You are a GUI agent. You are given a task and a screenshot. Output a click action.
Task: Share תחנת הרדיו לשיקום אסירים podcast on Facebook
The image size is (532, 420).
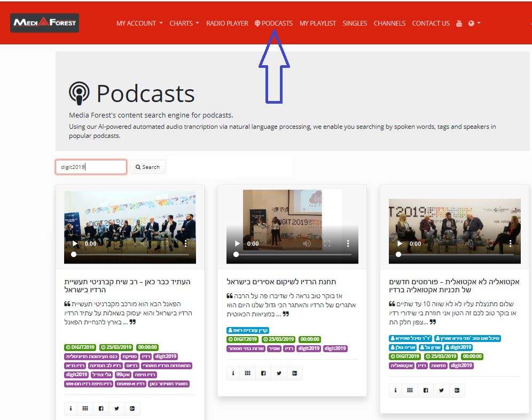click(x=263, y=373)
